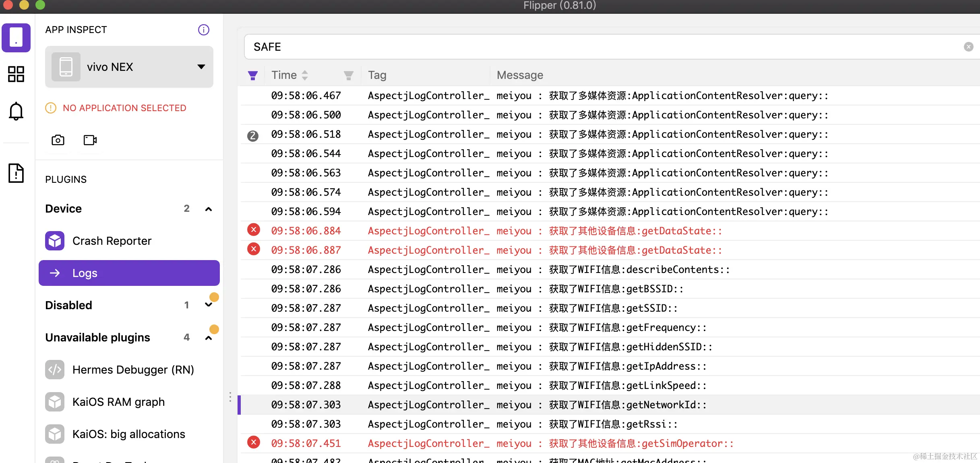Image resolution: width=980 pixels, height=463 pixels.
Task: Click the Crash Reporter plugin icon
Action: click(x=55, y=241)
